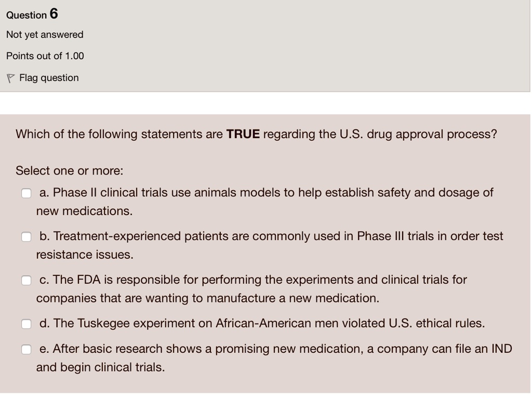Click the 'Not yet answered' status text

45,35
